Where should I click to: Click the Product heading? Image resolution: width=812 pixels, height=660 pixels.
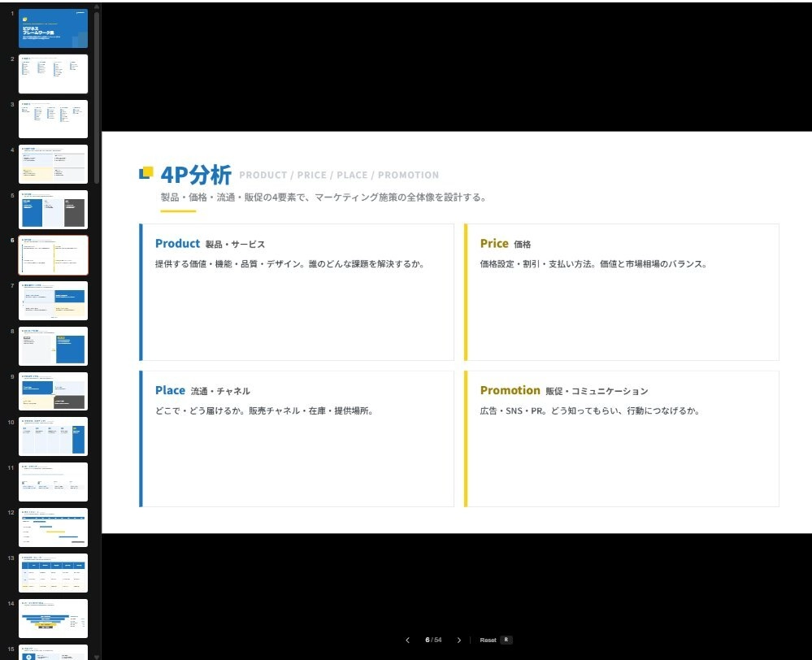pos(178,244)
